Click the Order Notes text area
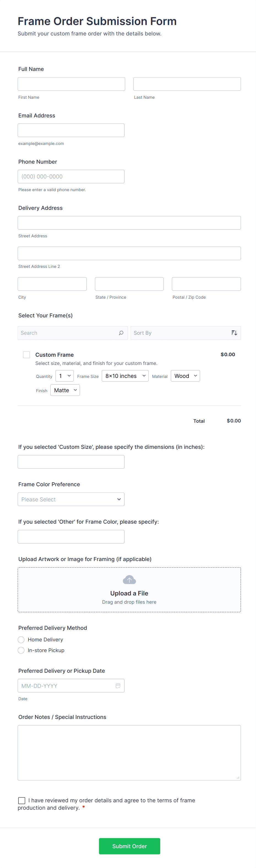The width and height of the screenshot is (256, 868). point(129,752)
